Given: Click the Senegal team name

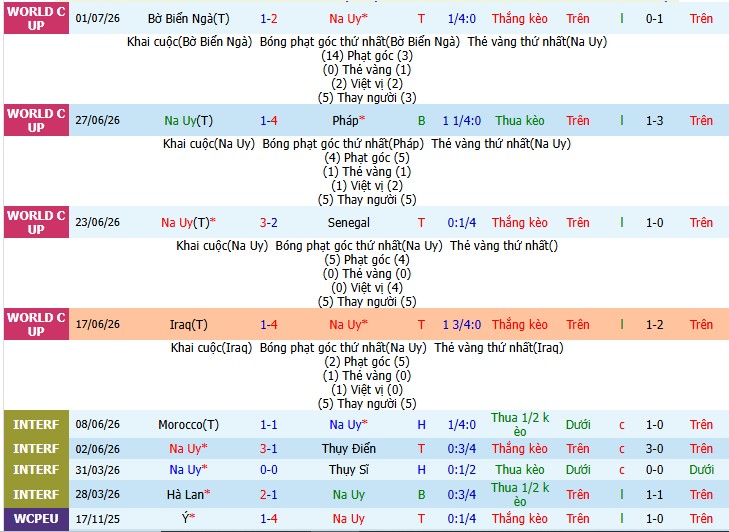Looking at the screenshot, I should point(349,222).
